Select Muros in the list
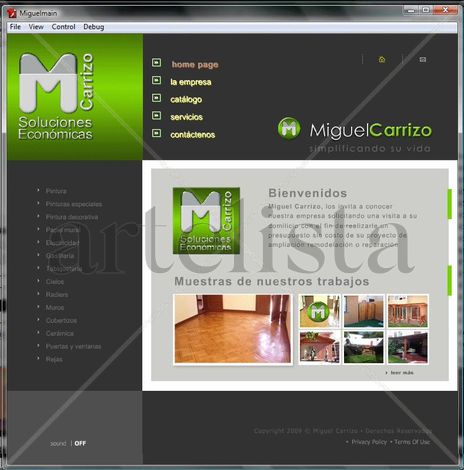This screenshot has height=470, width=464. point(55,308)
